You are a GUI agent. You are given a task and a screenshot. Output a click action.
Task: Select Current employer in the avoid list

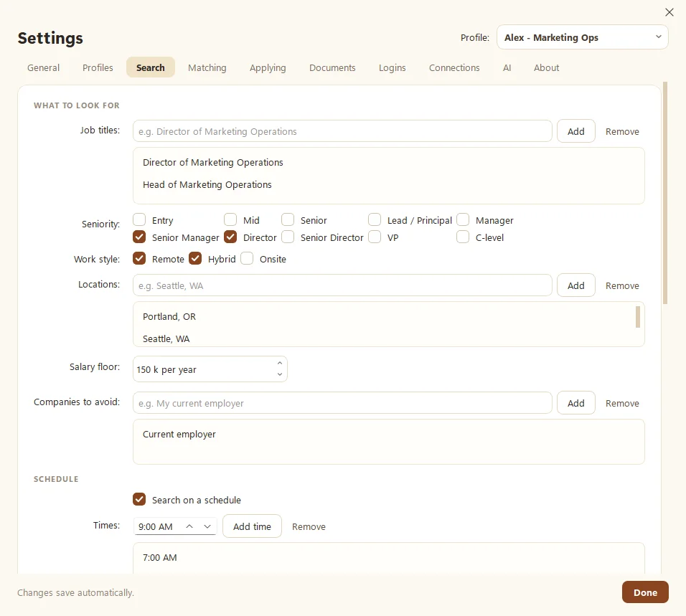tap(388, 434)
